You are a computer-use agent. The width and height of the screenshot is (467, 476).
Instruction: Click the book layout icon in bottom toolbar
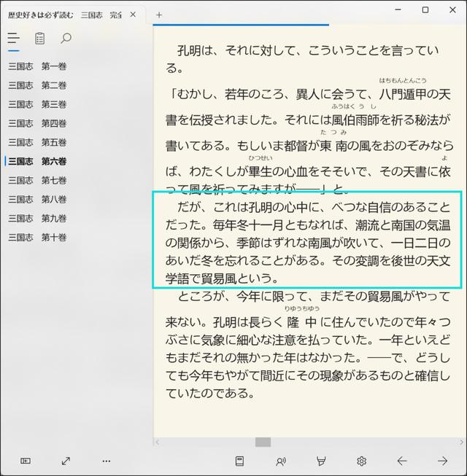pos(239,461)
